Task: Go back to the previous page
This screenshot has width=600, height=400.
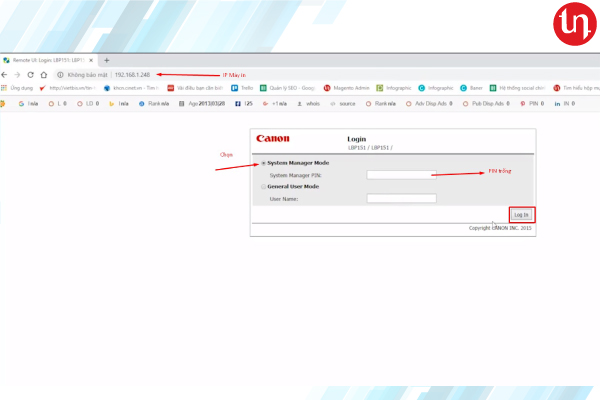Action: click(x=4, y=75)
